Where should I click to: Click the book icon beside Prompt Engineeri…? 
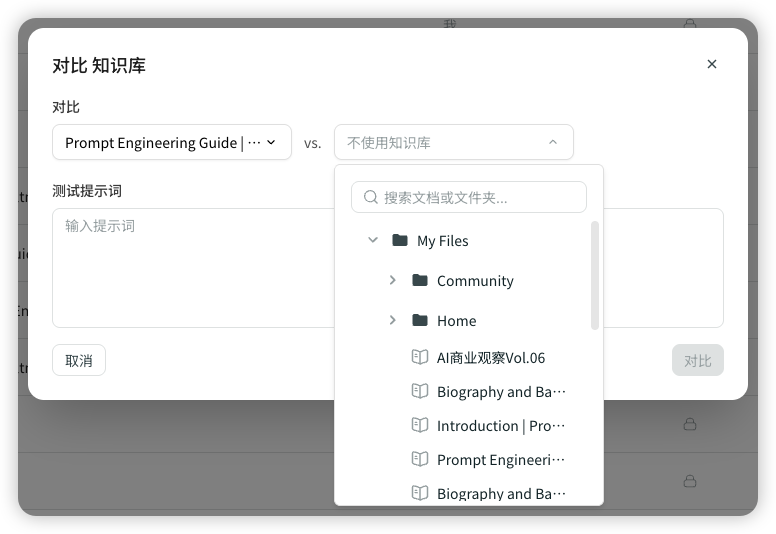[420, 459]
